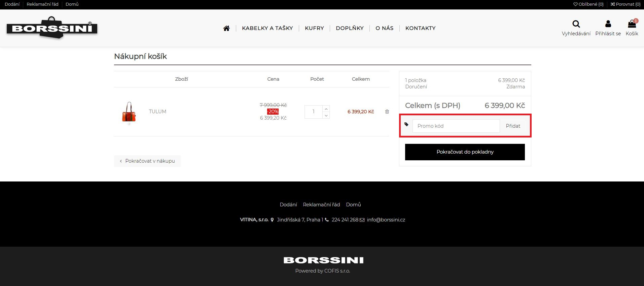Click Přidat to apply promo code
Screen dimensions: 644x286
coord(513,126)
